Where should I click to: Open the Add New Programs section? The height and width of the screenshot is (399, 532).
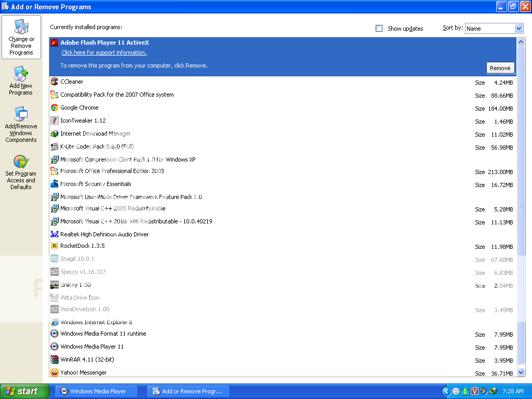(21, 81)
